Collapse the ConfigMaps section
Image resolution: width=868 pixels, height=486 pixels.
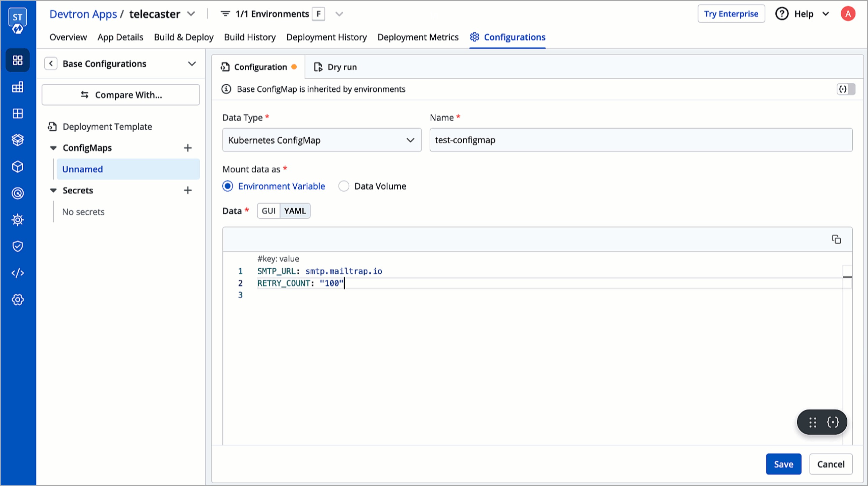tap(54, 147)
